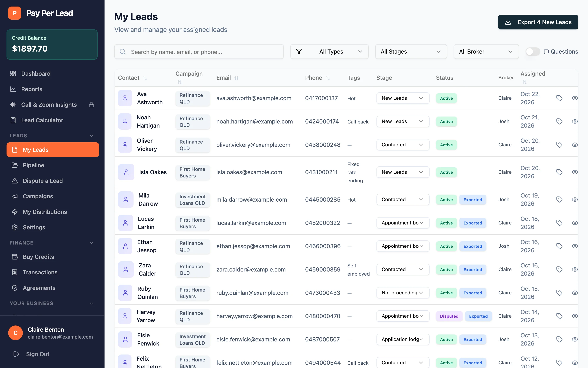Click the tag icon in Mila Darrow's row
The height and width of the screenshot is (368, 588).
click(559, 200)
